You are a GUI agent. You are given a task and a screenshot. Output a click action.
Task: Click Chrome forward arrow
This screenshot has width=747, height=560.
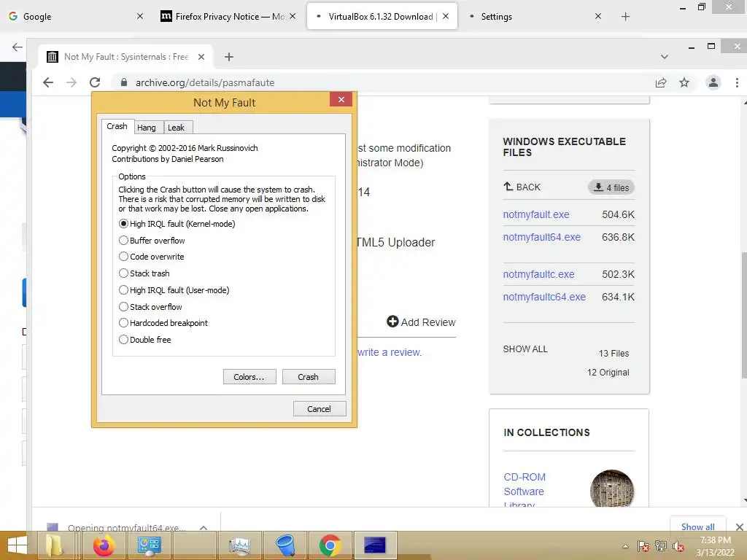71,82
